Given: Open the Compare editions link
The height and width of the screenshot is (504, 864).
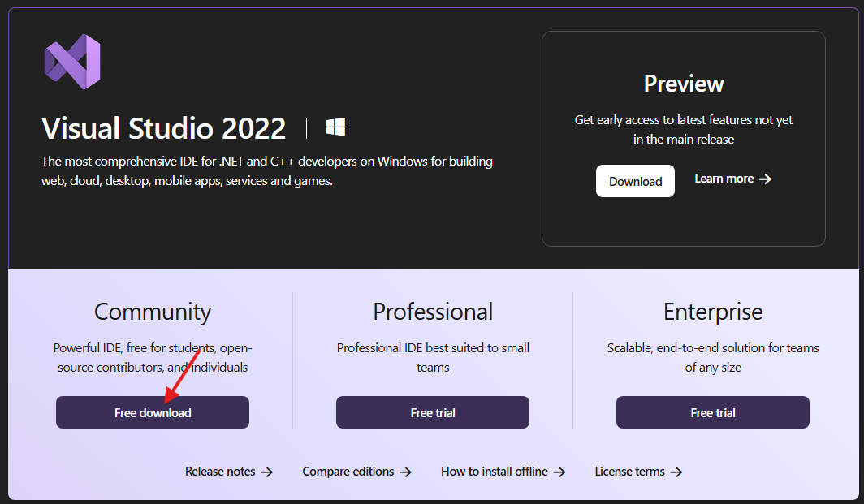Looking at the screenshot, I should (x=356, y=472).
